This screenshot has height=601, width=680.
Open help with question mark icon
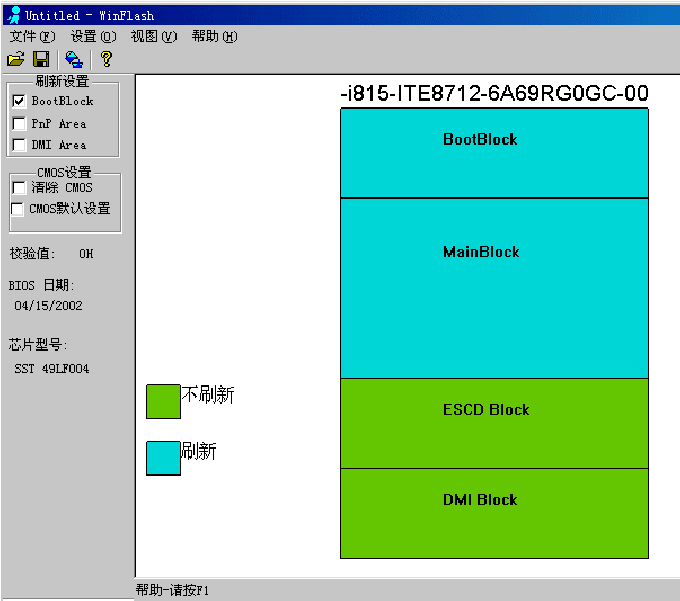tap(106, 59)
